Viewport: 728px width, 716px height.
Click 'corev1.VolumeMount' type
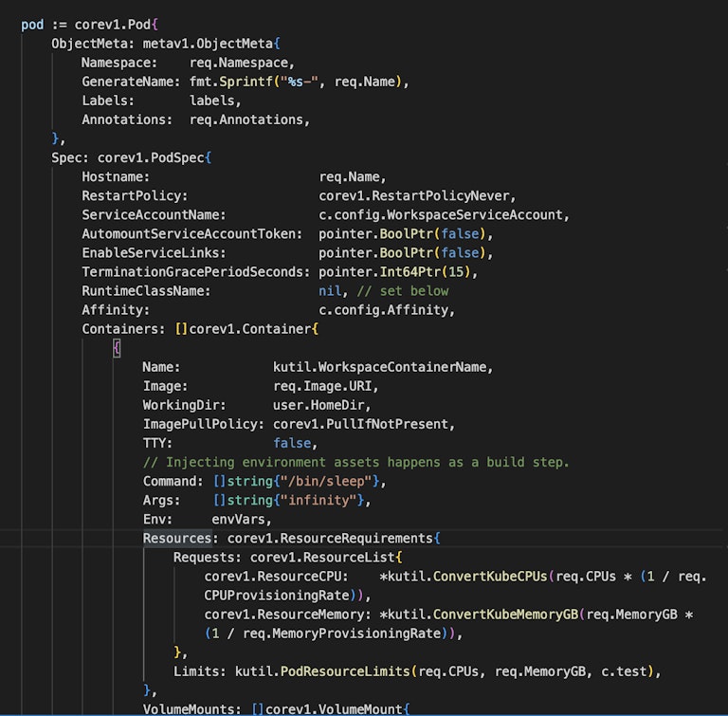(x=334, y=709)
